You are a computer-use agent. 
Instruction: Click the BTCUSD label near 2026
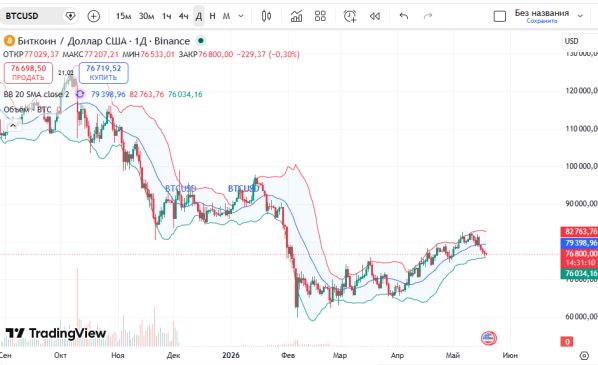point(243,188)
